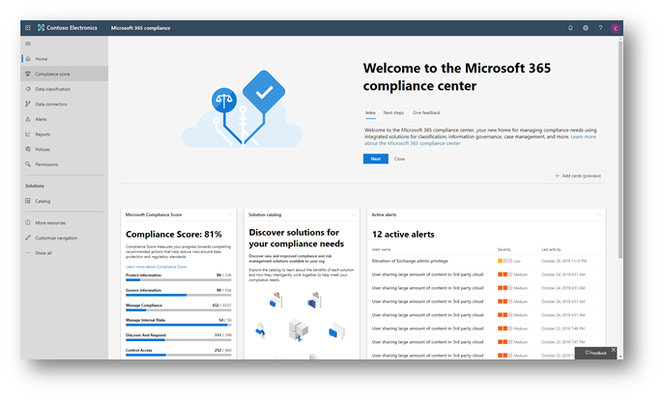Go to Home in sidebar
This screenshot has height=400, width=664.
point(64,59)
